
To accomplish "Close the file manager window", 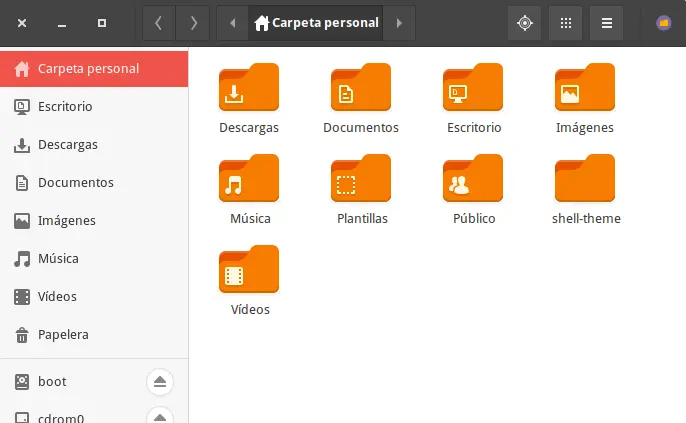I will (x=22, y=23).
